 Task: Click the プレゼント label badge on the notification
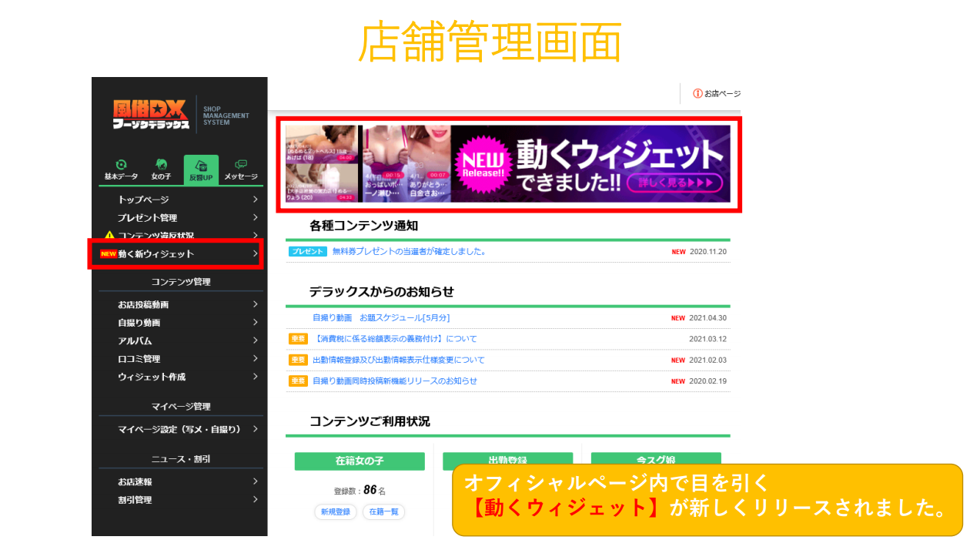pos(307,251)
